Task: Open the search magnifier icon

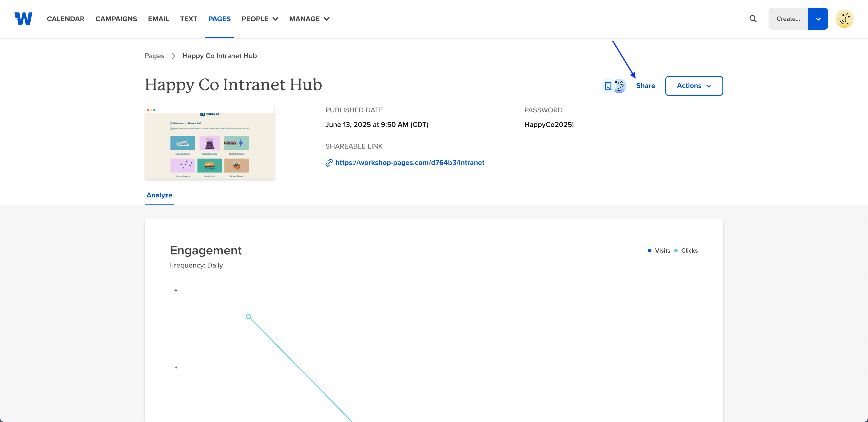Action: click(753, 19)
